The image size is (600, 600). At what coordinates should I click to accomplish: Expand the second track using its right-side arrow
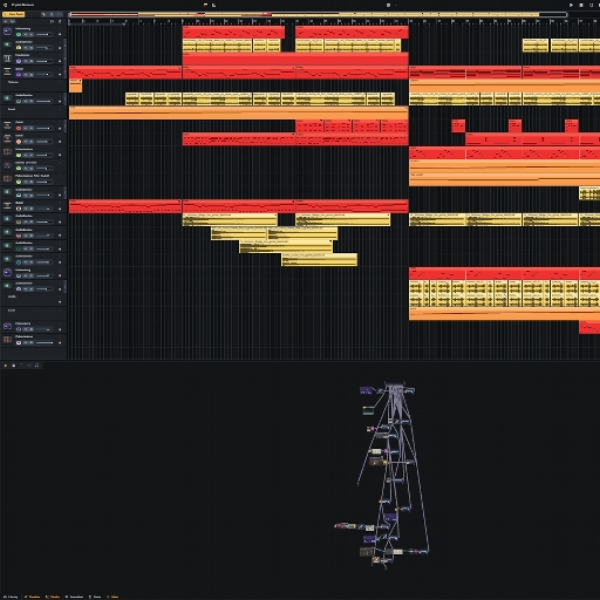(x=60, y=48)
